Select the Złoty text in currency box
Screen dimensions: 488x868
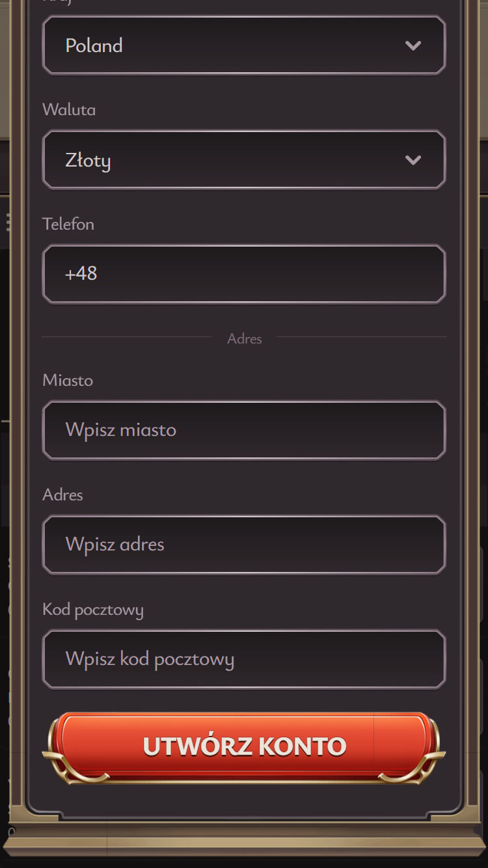pyautogui.click(x=88, y=161)
